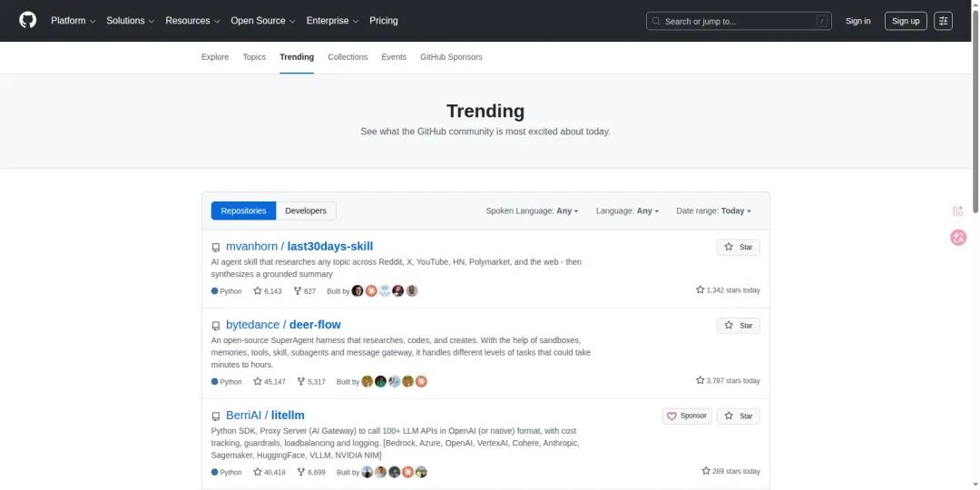
Task: Click the pink circular extension icon at right edge
Action: pos(958,238)
